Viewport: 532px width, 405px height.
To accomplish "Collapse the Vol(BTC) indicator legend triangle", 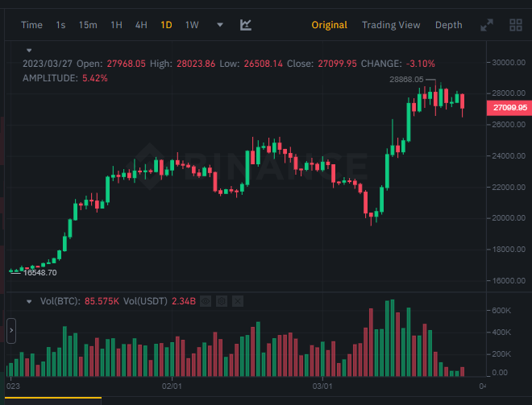I will click(x=29, y=301).
